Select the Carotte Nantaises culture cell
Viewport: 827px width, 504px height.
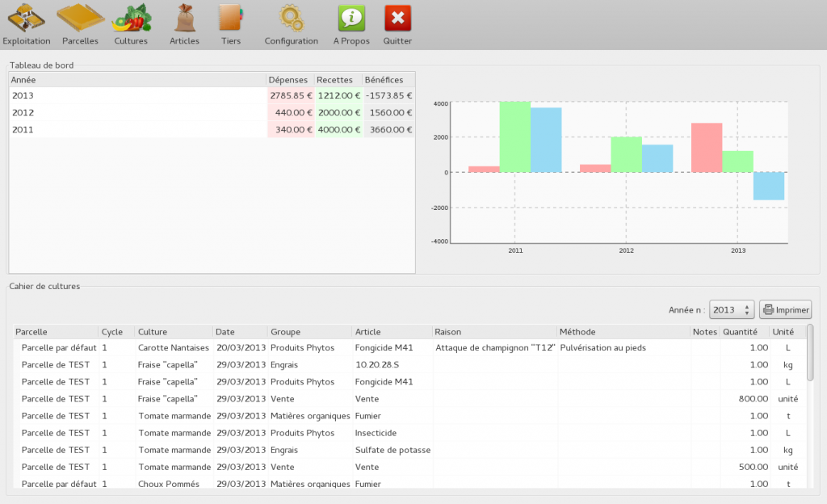click(x=174, y=347)
